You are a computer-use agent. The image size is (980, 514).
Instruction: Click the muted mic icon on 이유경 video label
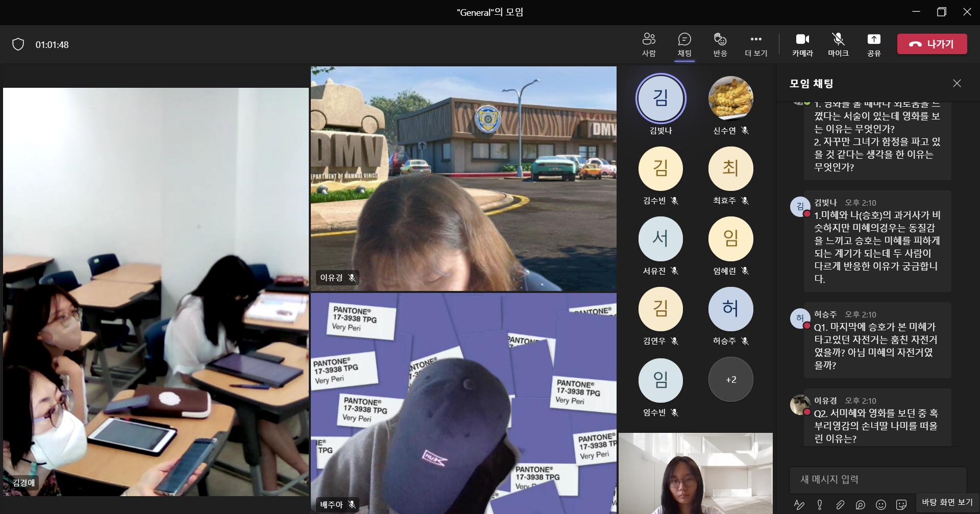coord(352,278)
